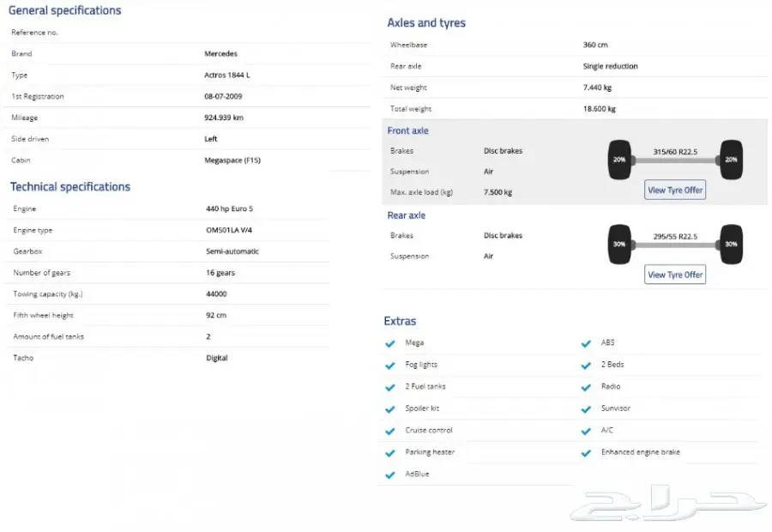
Task: Click the checkmark next to 2 Fuel tanks
Action: 390,387
